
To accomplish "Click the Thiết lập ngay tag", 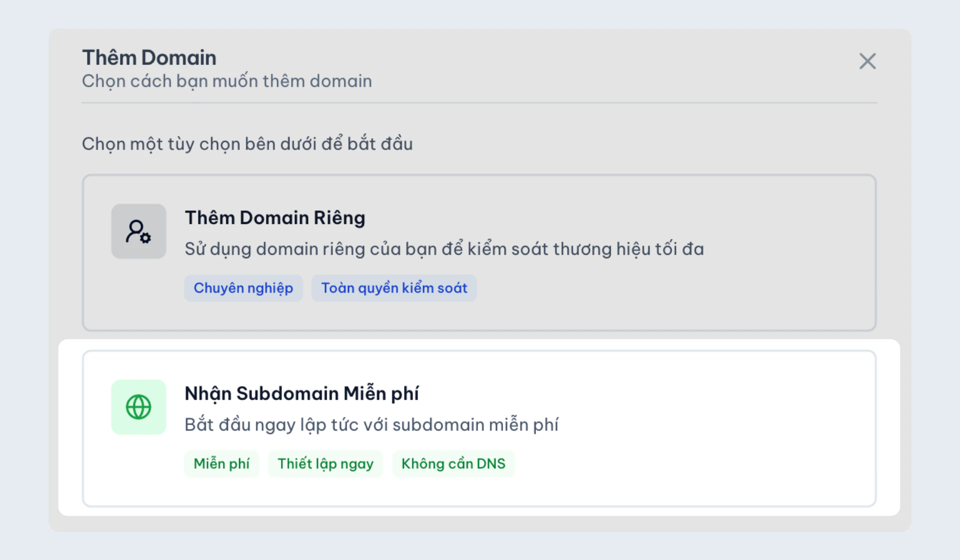I will click(x=325, y=464).
